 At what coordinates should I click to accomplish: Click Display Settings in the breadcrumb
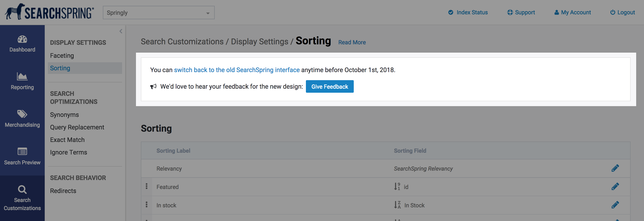(x=259, y=42)
